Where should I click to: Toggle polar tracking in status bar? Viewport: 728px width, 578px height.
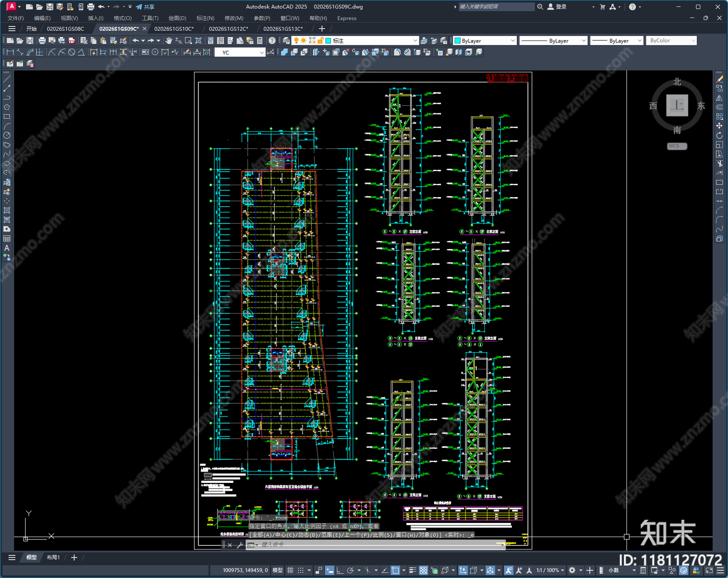coord(350,570)
